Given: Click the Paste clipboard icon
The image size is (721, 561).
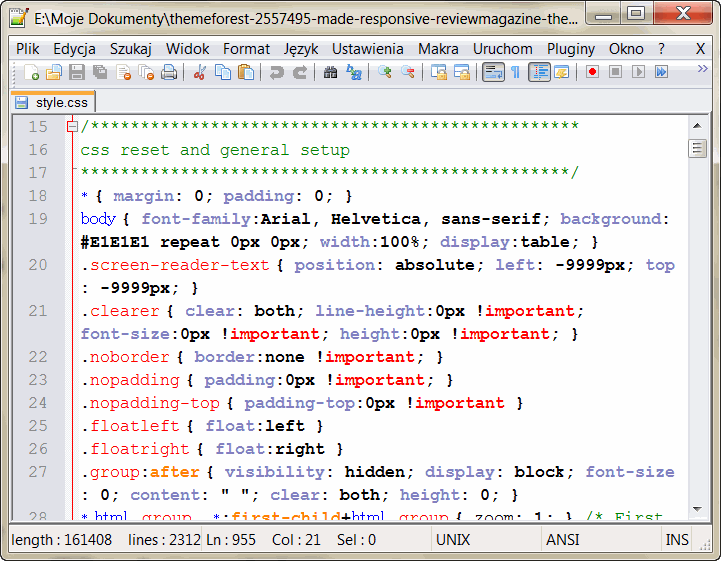Looking at the screenshot, I should click(x=246, y=72).
